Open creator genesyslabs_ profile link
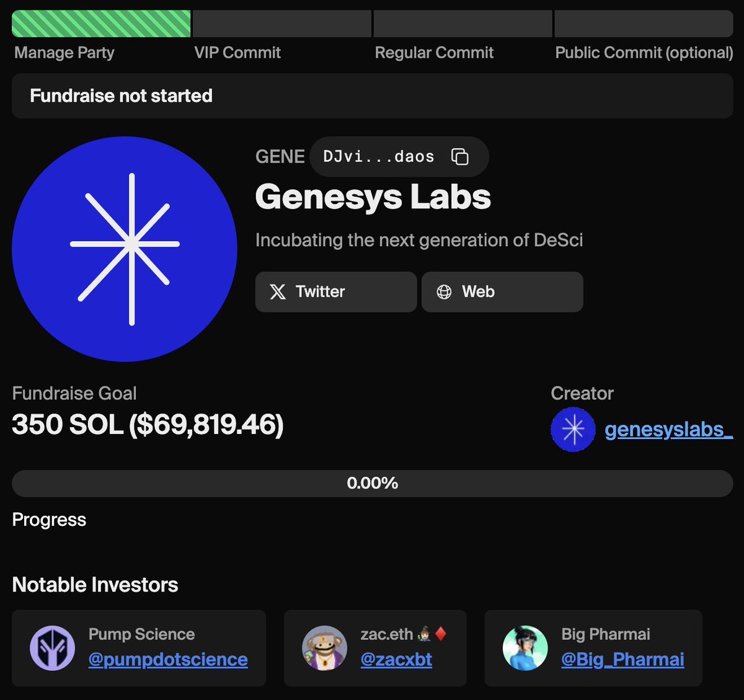This screenshot has height=700, width=744. [668, 429]
